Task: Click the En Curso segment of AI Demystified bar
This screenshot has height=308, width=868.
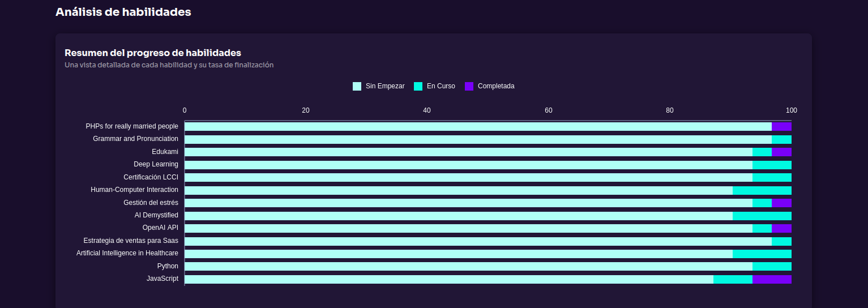Action: tap(762, 216)
